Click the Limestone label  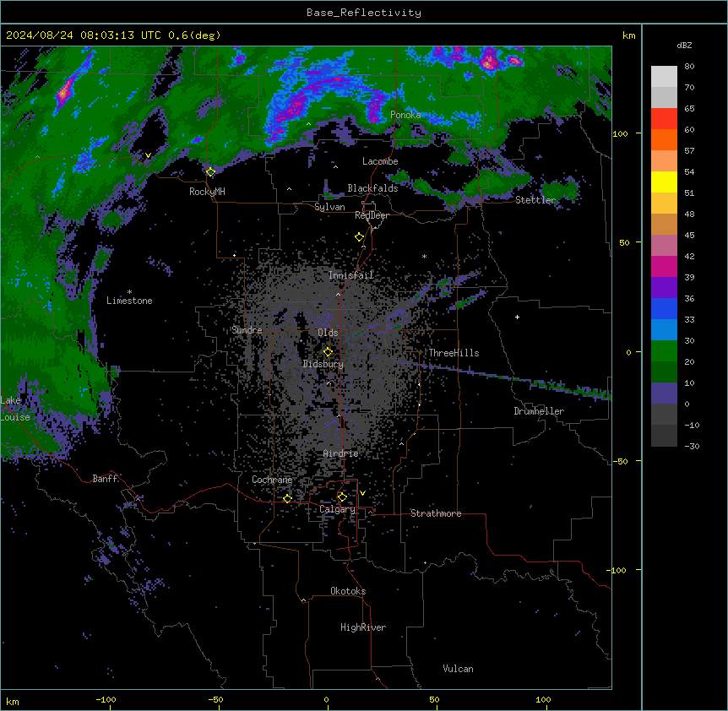pos(129,301)
